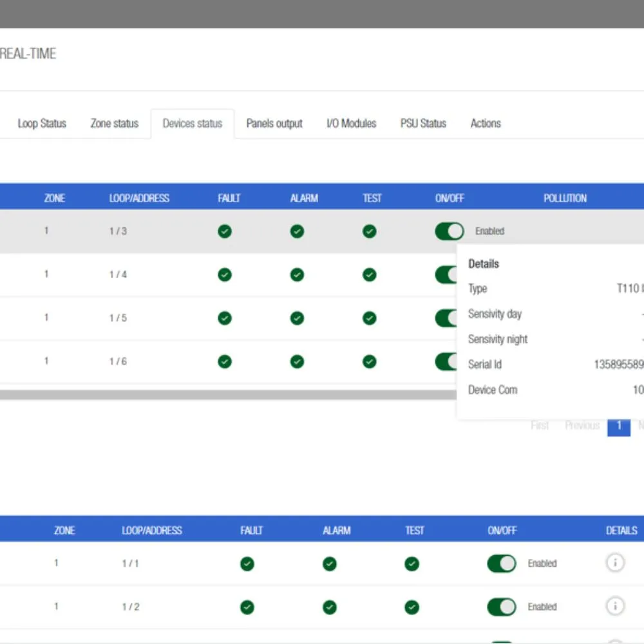Image resolution: width=644 pixels, height=644 pixels.
Task: Click test status check icon for 1/6
Action: click(369, 362)
